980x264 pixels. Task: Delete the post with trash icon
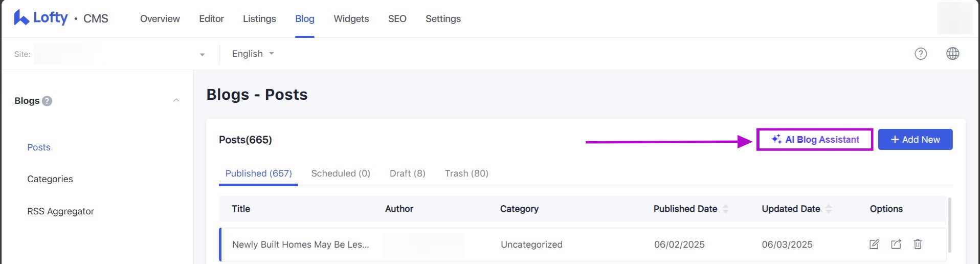click(x=918, y=244)
